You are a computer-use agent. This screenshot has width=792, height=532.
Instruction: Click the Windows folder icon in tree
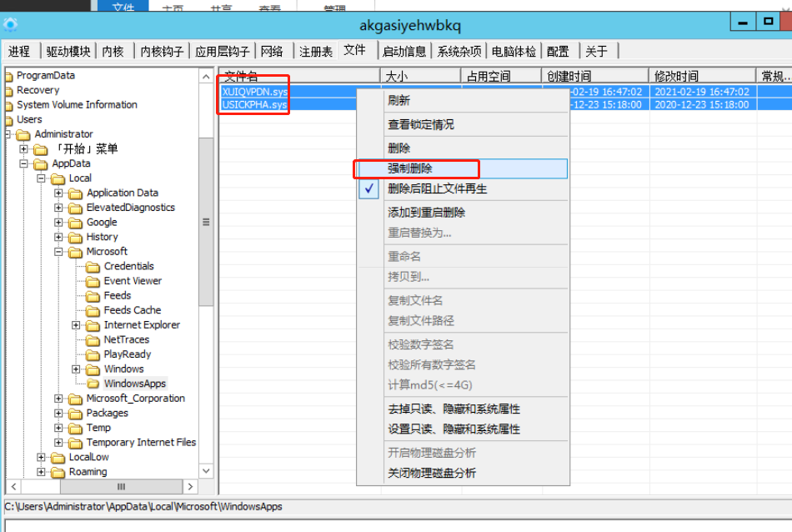(x=93, y=369)
